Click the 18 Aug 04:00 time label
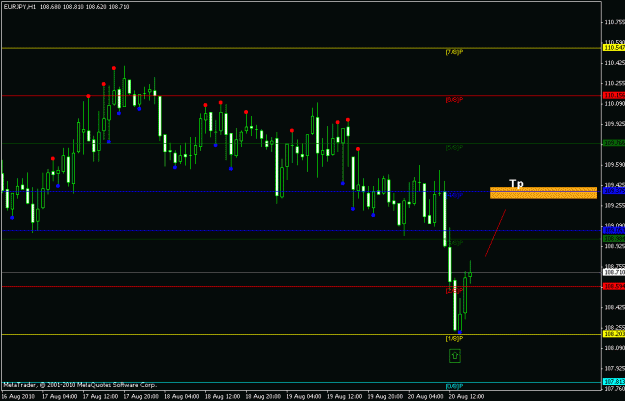The height and width of the screenshot is (401, 625). coord(182,397)
